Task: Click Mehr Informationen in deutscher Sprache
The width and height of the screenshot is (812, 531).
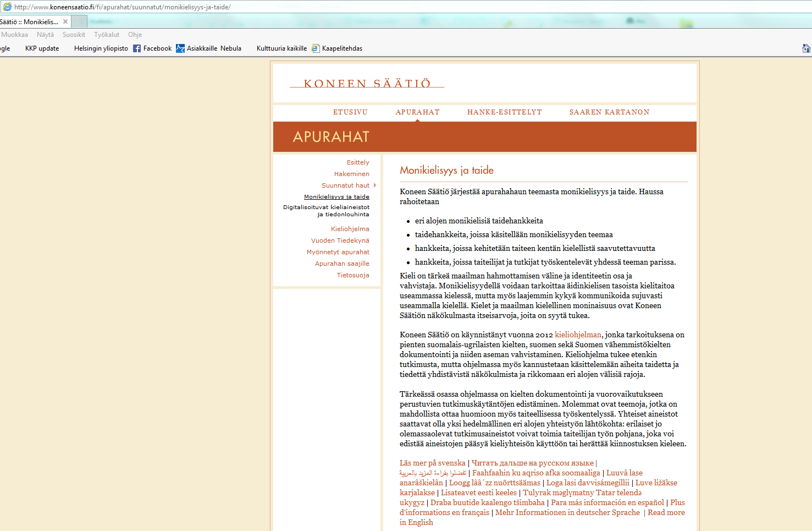Action: tap(567, 513)
